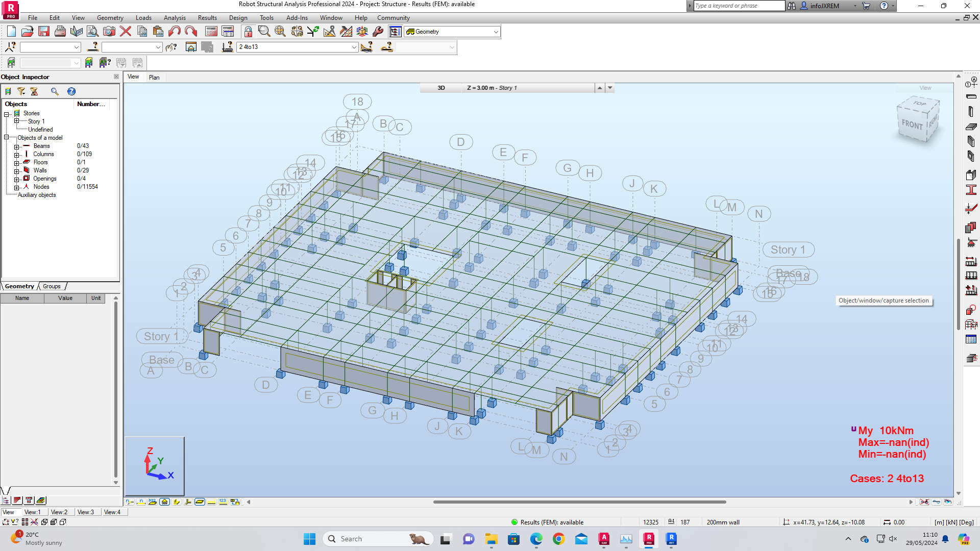This screenshot has width=980, height=551.
Task: Open the 3D rotation view tool
Action: click(x=362, y=31)
